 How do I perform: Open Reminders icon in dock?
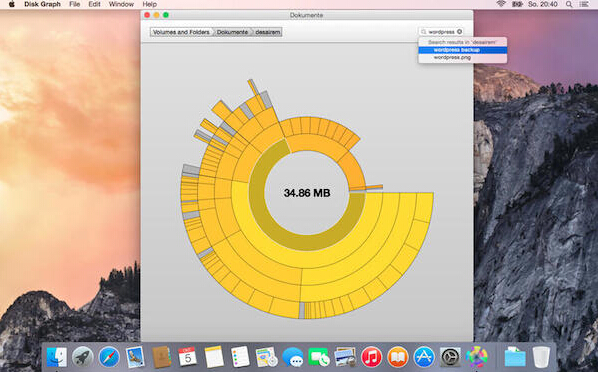coord(240,358)
